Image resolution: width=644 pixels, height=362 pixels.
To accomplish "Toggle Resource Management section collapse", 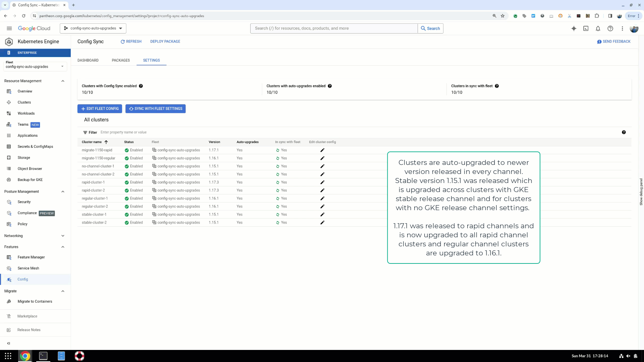I will pyautogui.click(x=63, y=81).
